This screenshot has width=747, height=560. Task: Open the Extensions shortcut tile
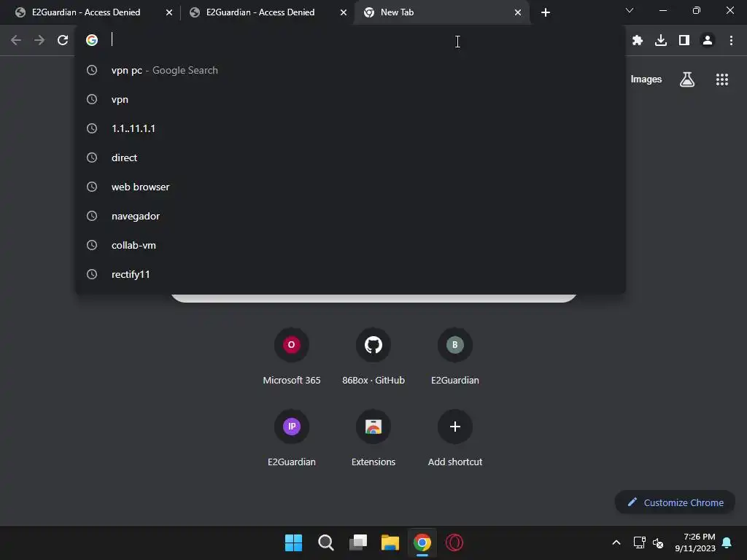(373, 437)
